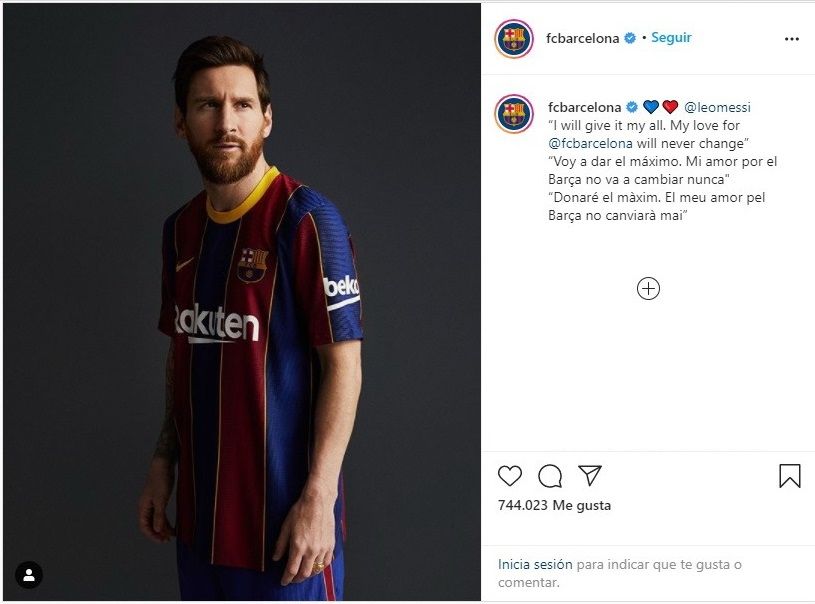Click the verified badge in header

point(630,38)
